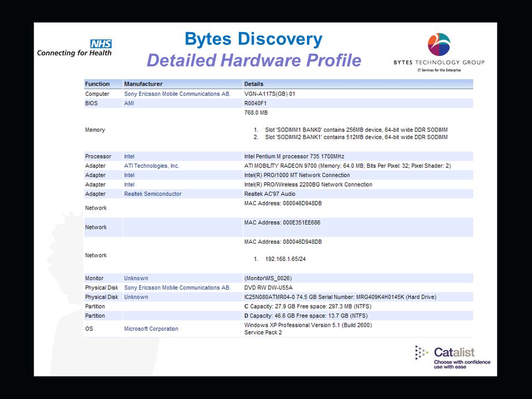Click the 'Memory' function cell
The image size is (532, 399).
[x=95, y=130]
